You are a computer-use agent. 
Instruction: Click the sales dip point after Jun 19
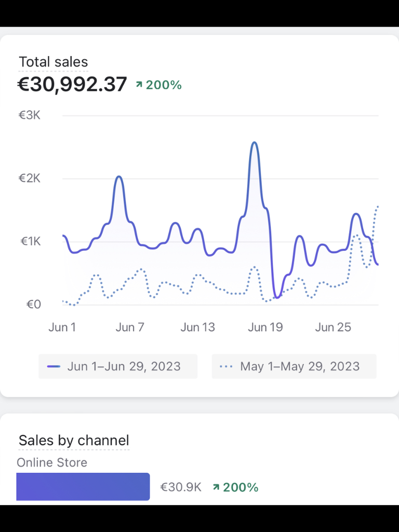click(x=277, y=297)
